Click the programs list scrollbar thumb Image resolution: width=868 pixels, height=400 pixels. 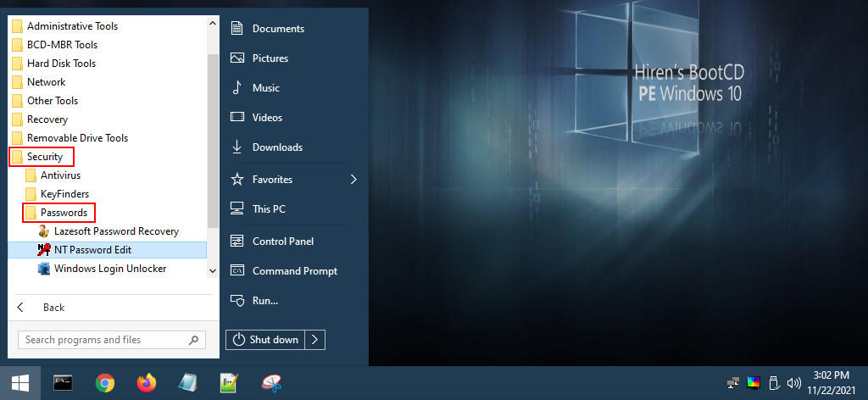(213, 141)
